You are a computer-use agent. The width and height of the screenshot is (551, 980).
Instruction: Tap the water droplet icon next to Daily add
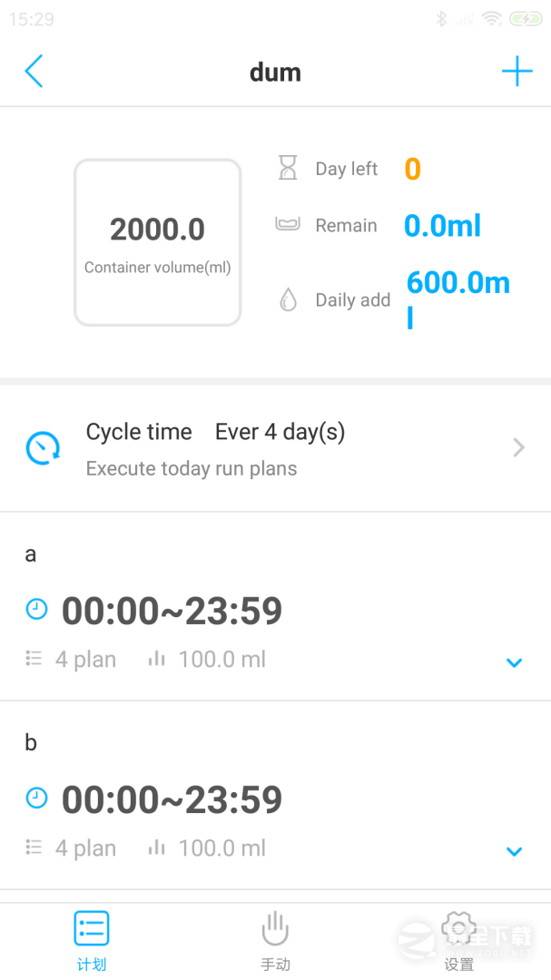click(x=286, y=299)
